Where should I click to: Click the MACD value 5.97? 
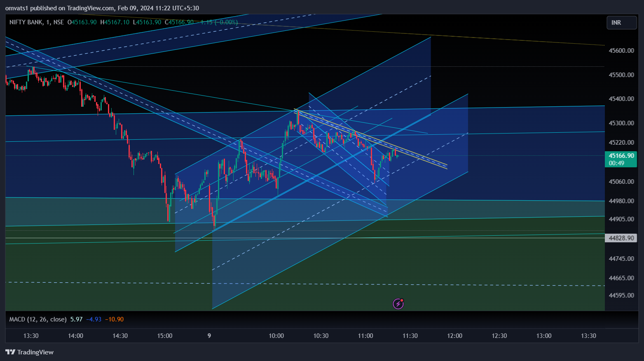coord(77,319)
